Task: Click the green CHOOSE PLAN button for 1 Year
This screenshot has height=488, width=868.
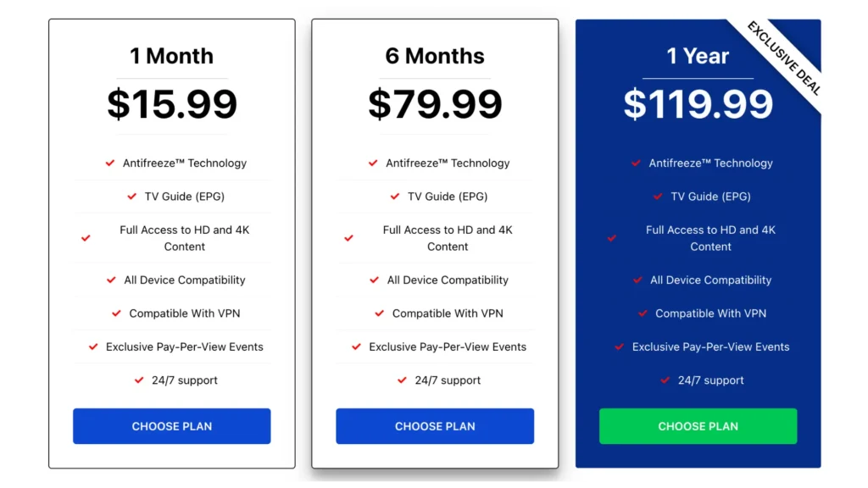Action: [x=698, y=426]
